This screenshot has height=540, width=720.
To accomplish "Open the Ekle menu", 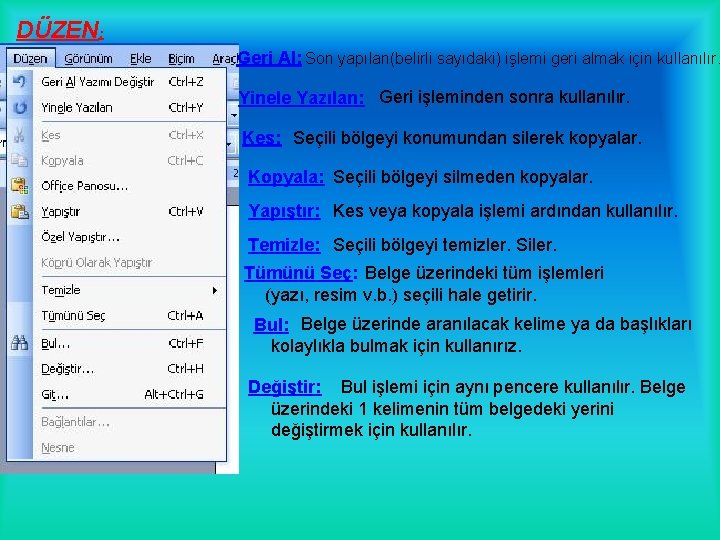I will click(141, 59).
